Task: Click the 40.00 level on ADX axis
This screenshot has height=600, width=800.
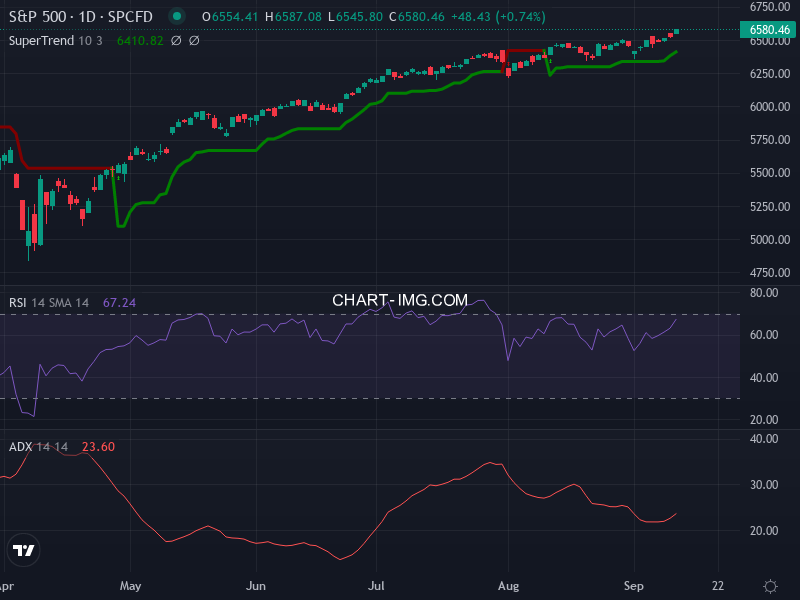Action: [764, 439]
